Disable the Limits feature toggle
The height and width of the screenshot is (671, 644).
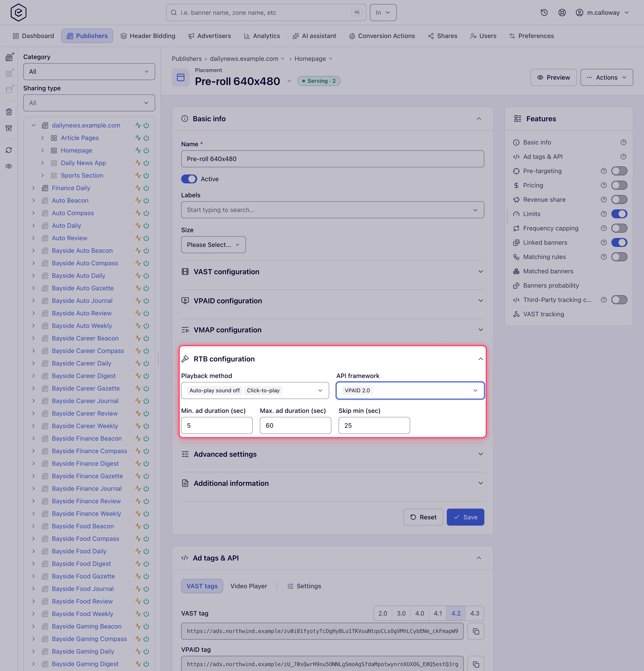[x=619, y=214]
